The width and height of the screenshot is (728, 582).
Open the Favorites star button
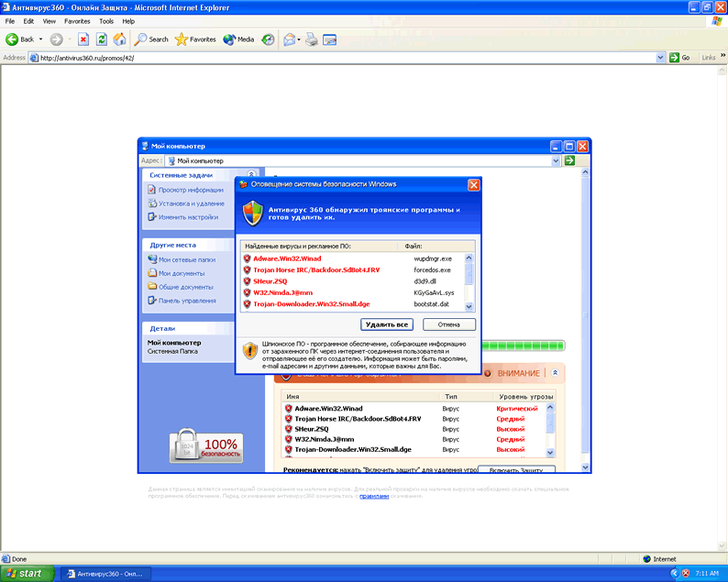[195, 39]
